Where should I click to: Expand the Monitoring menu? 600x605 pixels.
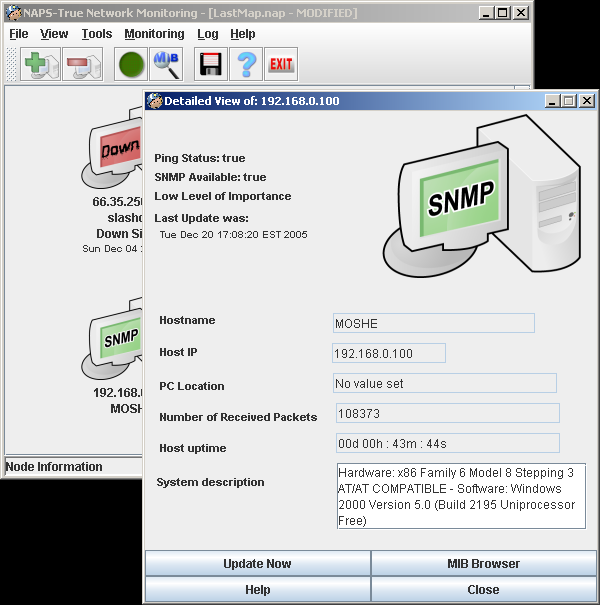(x=154, y=34)
